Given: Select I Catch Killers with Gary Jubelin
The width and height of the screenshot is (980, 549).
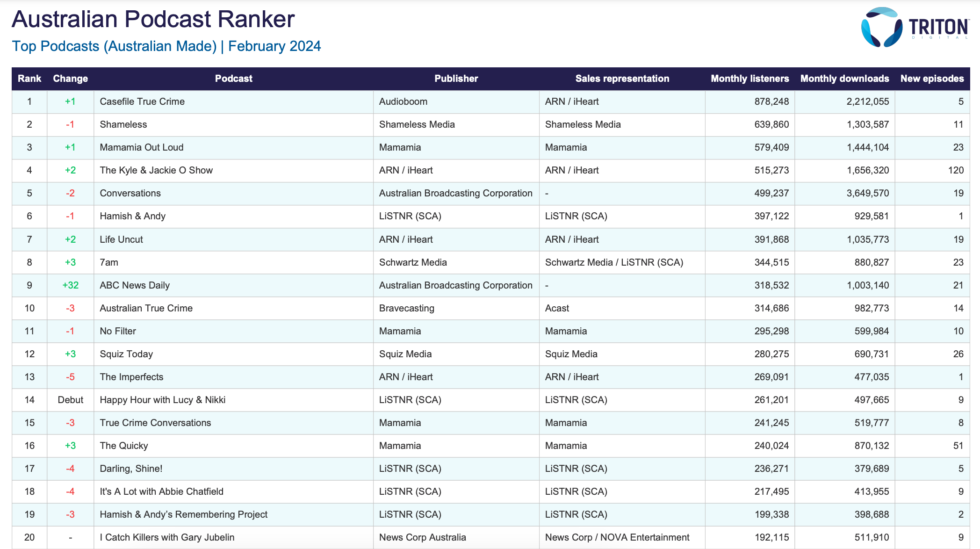Looking at the screenshot, I should 167,537.
